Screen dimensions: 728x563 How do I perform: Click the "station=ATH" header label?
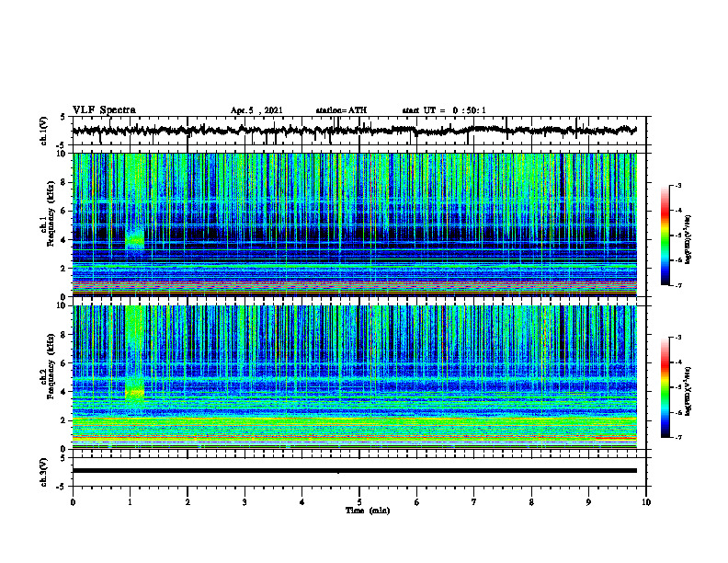point(341,110)
